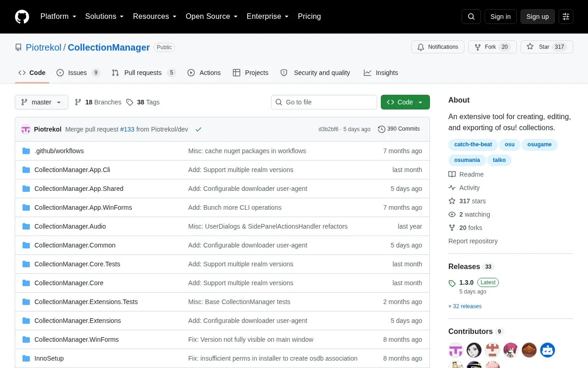588x368 pixels.
Task: Open the CollectionManager.Core.Tests folder
Action: coord(77,264)
